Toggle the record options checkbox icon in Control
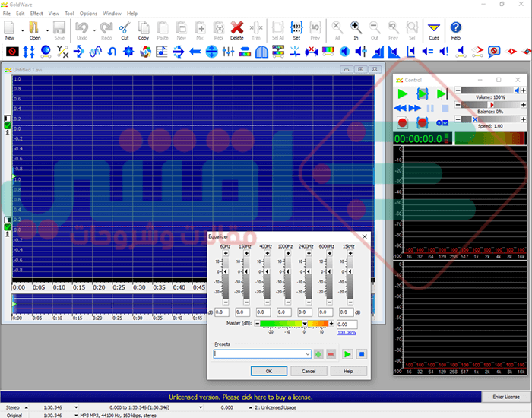This screenshot has width=532, height=418. pos(442,123)
